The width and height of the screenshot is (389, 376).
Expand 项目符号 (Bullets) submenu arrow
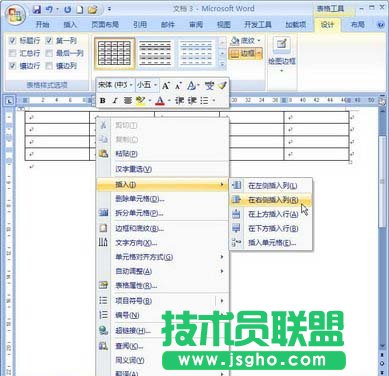point(222,301)
